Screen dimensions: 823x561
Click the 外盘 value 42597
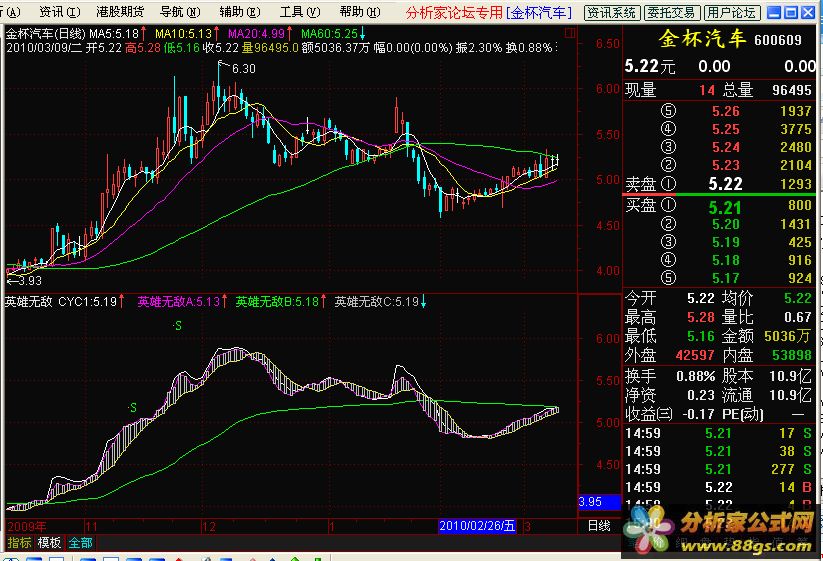click(x=695, y=356)
